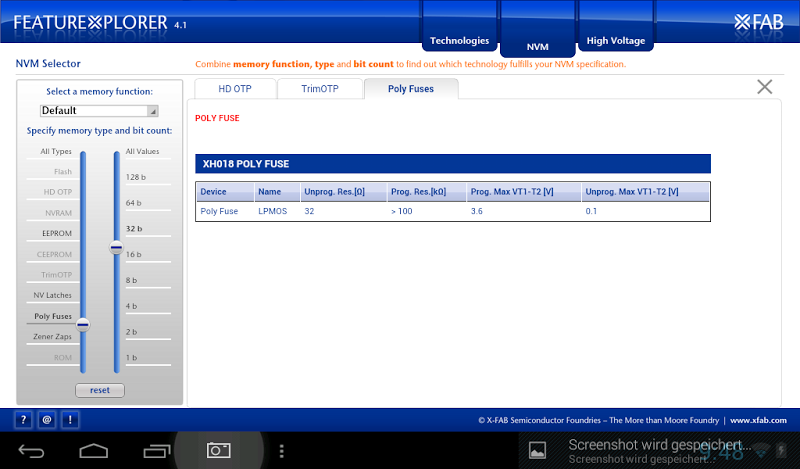Select All Types on memory type slider
Screen dimensions: 800x469
click(x=56, y=152)
